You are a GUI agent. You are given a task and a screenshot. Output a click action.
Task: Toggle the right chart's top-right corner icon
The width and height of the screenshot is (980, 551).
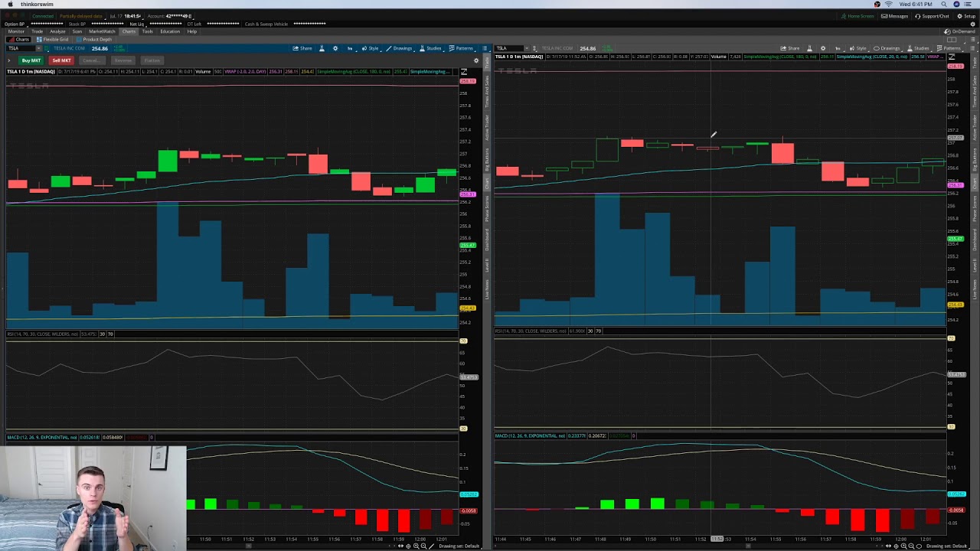tap(952, 57)
